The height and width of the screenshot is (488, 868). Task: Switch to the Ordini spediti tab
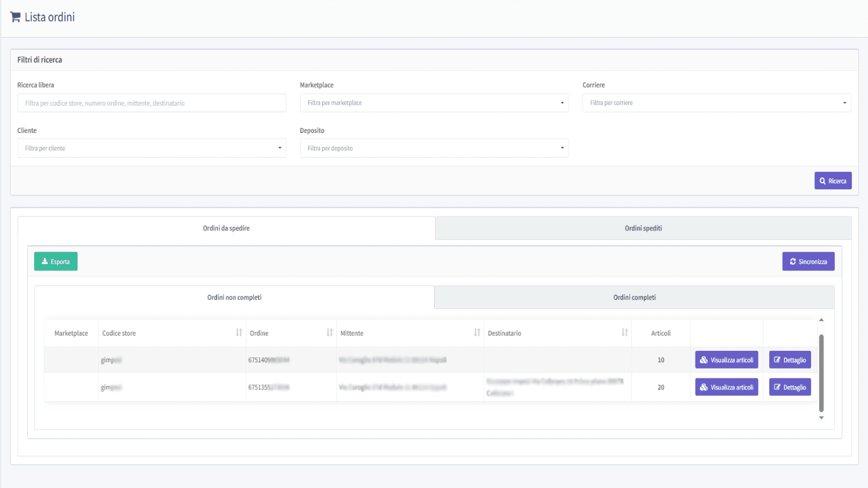click(x=643, y=228)
